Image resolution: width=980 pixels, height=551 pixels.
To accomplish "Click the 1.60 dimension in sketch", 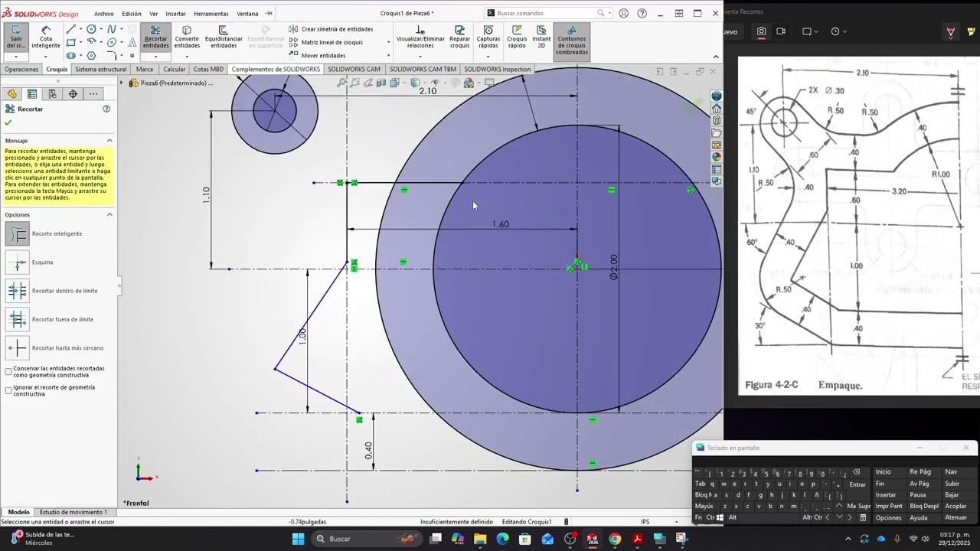I will tap(501, 224).
